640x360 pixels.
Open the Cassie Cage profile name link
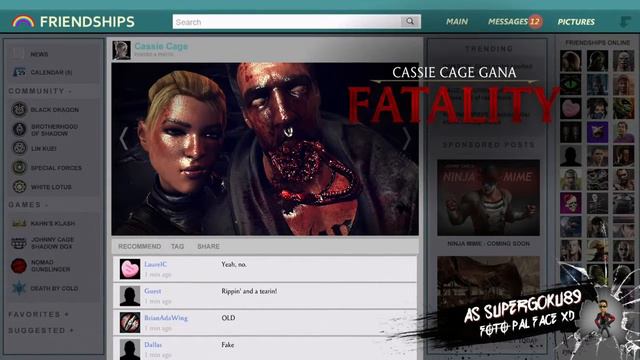click(x=161, y=46)
